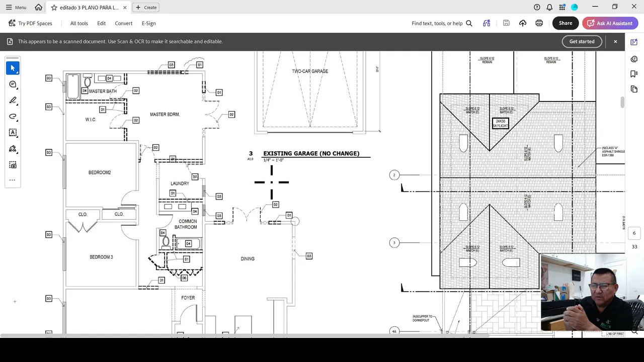The image size is (644, 362).
Task: Select the Add text box tool
Action: (x=13, y=133)
